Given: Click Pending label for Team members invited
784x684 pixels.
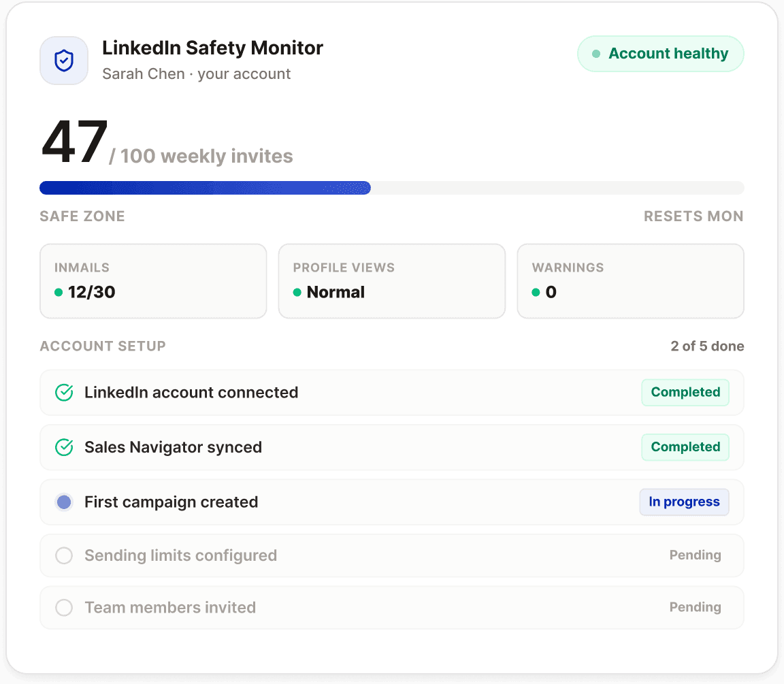Looking at the screenshot, I should [x=695, y=607].
